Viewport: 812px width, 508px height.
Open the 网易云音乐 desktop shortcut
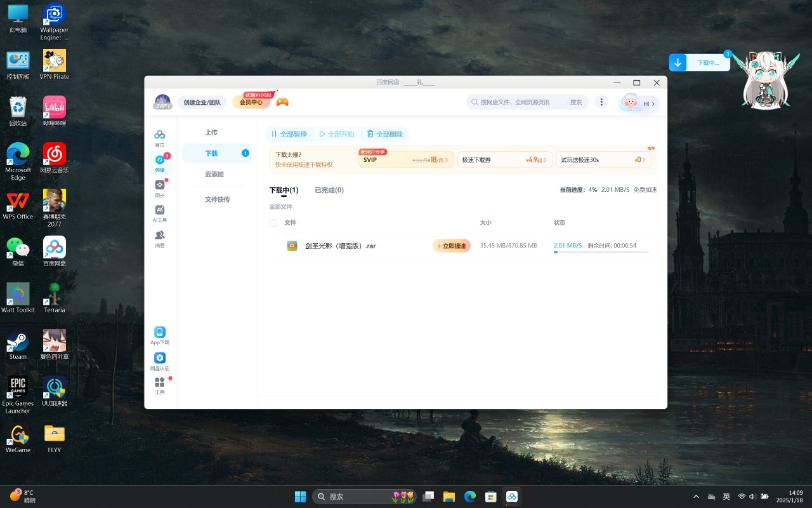(x=54, y=158)
